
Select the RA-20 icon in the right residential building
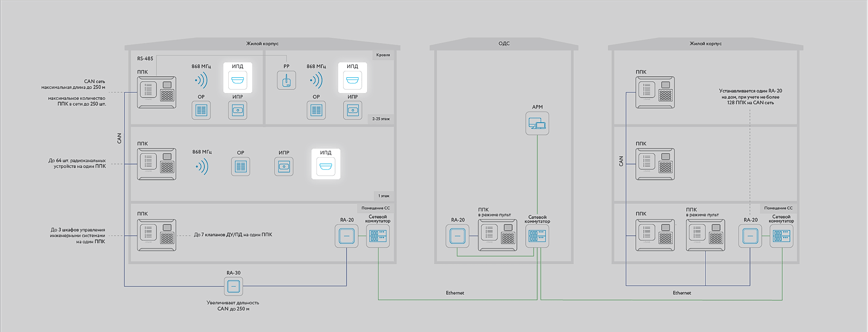coord(750,236)
